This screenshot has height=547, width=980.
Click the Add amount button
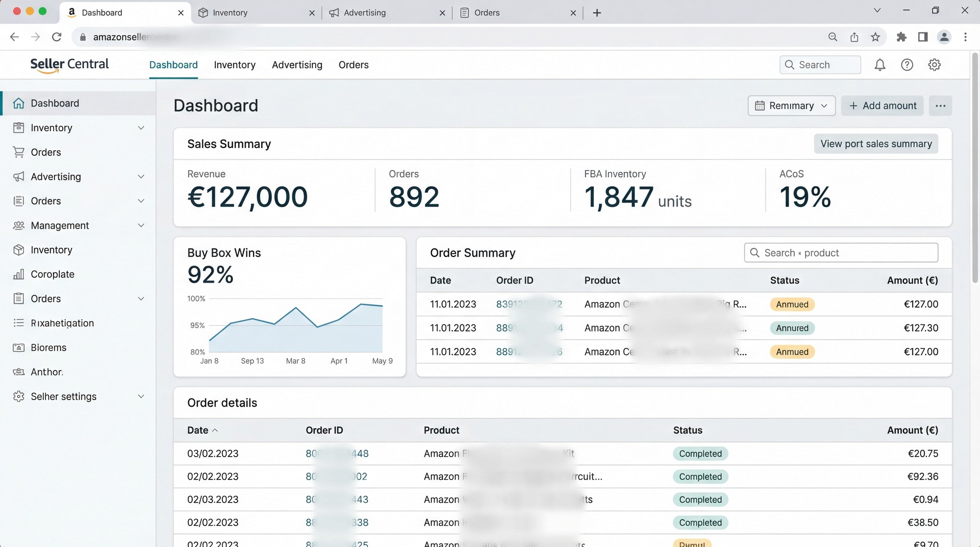tap(882, 106)
